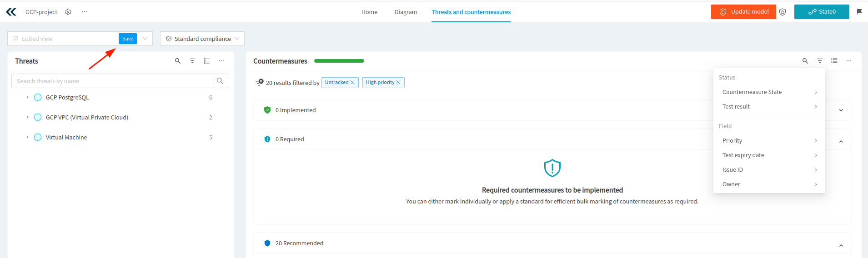Click the GCP PostgreSQL circle icon
Image resolution: width=868 pixels, height=258 pixels.
(x=38, y=97)
